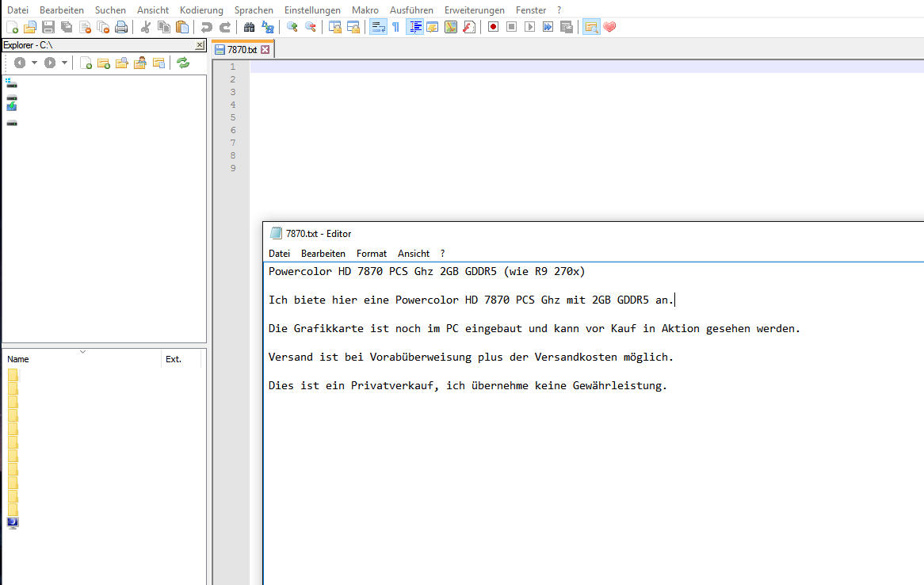The width and height of the screenshot is (924, 585).
Task: Sort file list by the Ext. column
Action: 181,358
